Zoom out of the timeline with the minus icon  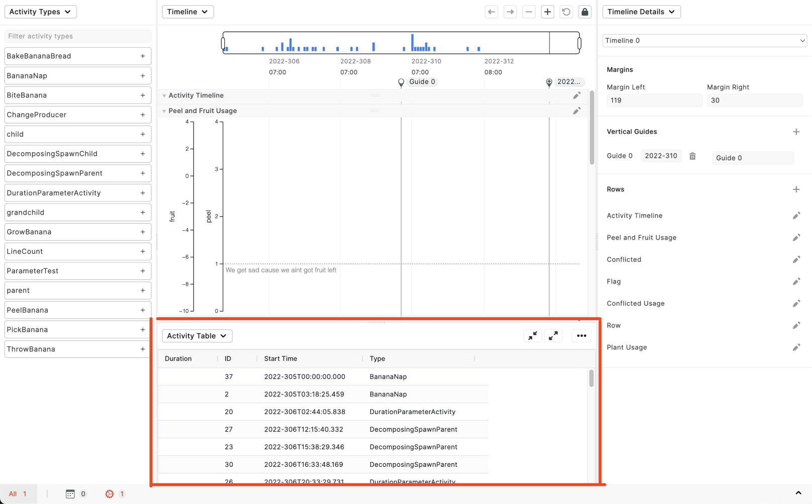click(x=528, y=12)
